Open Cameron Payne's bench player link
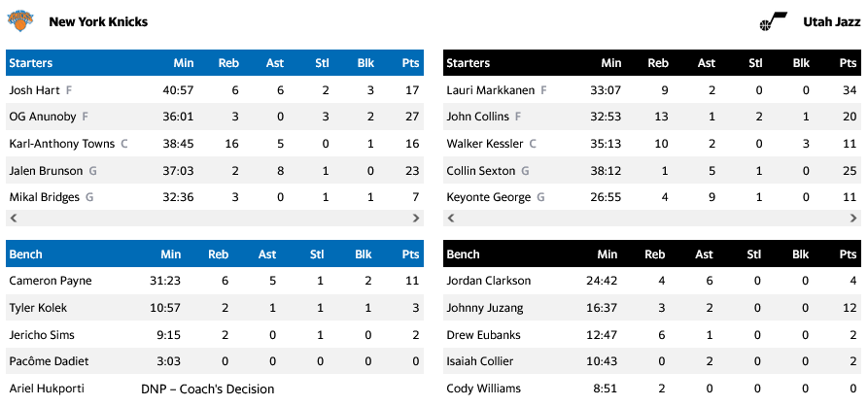 49,281
